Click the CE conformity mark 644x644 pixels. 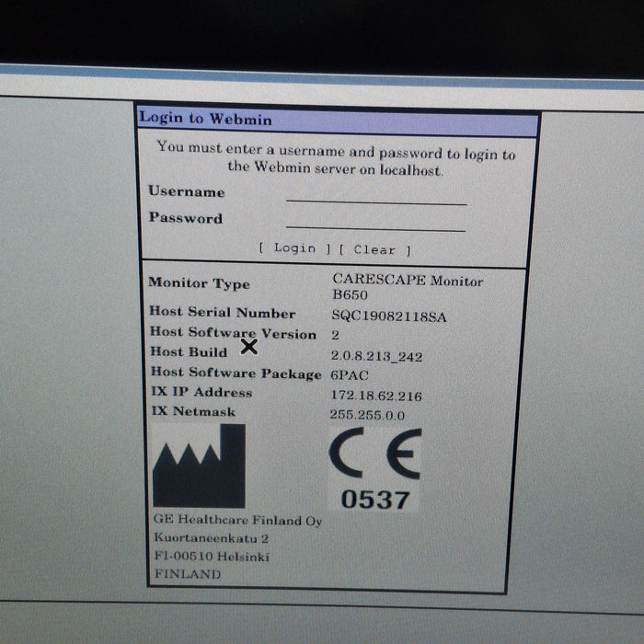(x=374, y=454)
